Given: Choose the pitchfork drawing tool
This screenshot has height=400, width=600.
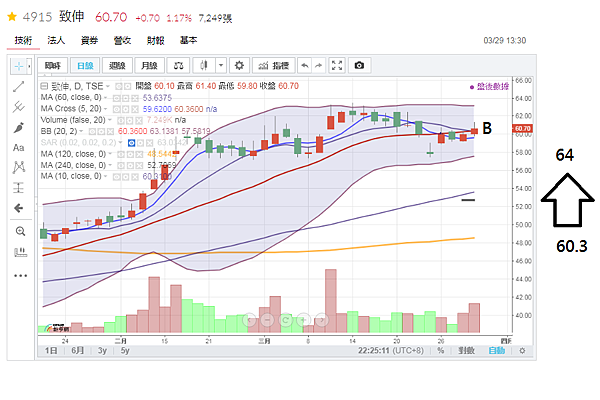Looking at the screenshot, I should (x=19, y=107).
